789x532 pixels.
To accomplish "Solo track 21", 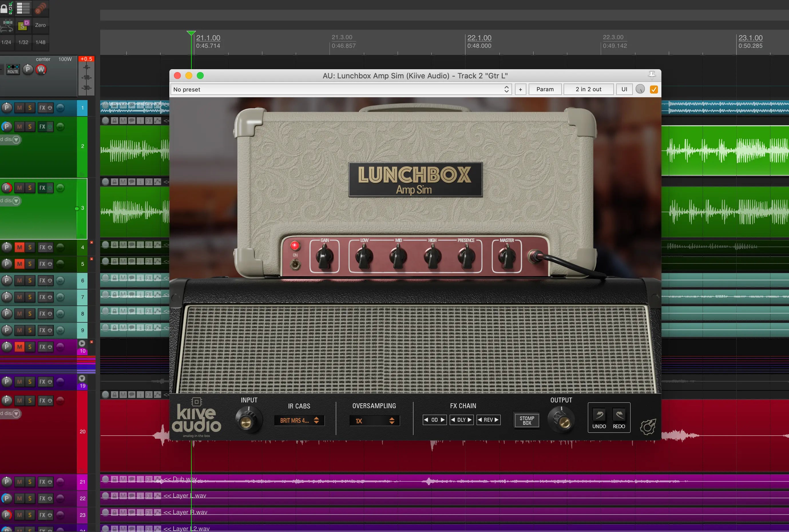I will [30, 482].
